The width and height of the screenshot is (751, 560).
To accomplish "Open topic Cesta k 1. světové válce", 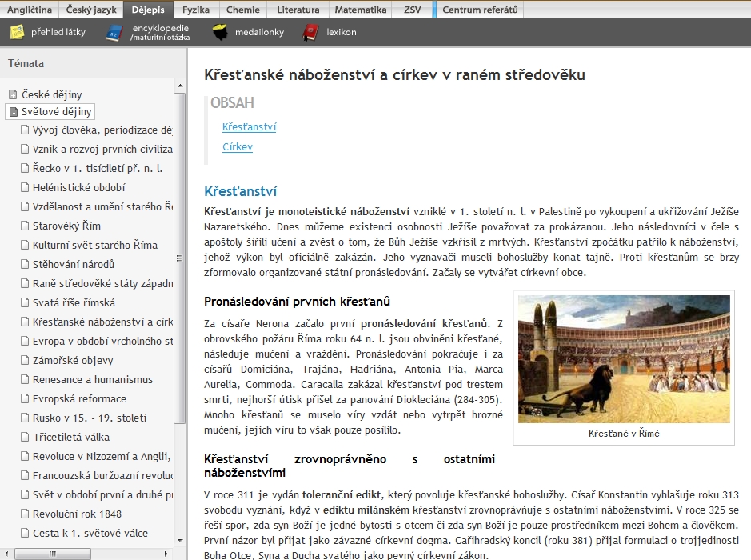I will [x=90, y=533].
